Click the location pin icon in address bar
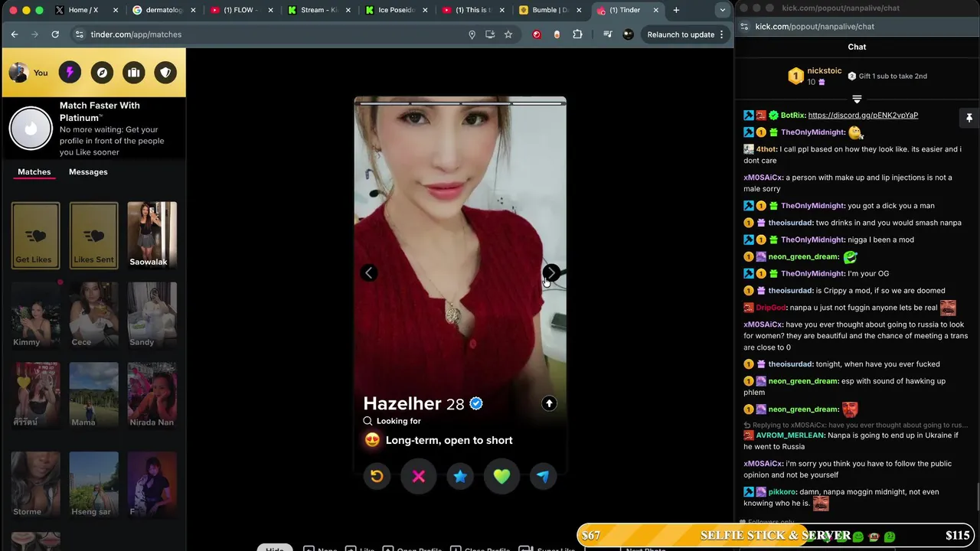Viewport: 980px width, 551px height. point(472,34)
